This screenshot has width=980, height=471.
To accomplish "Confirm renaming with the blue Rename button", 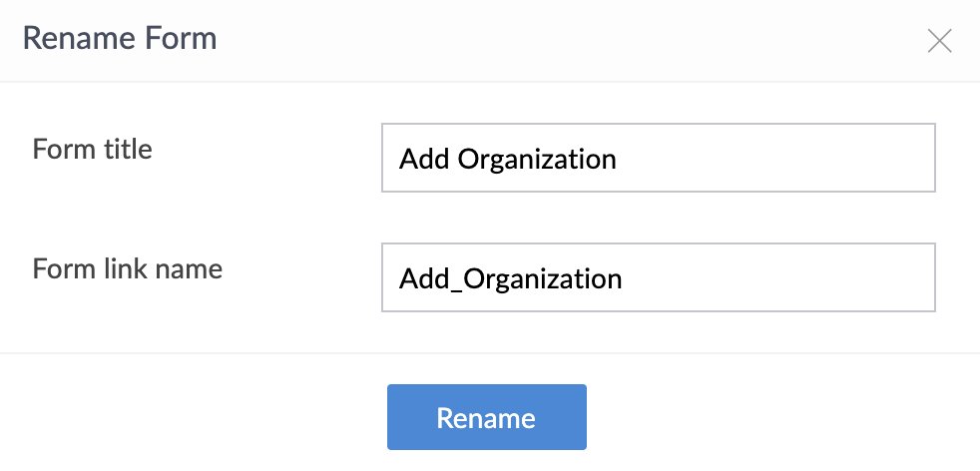I will 486,417.
